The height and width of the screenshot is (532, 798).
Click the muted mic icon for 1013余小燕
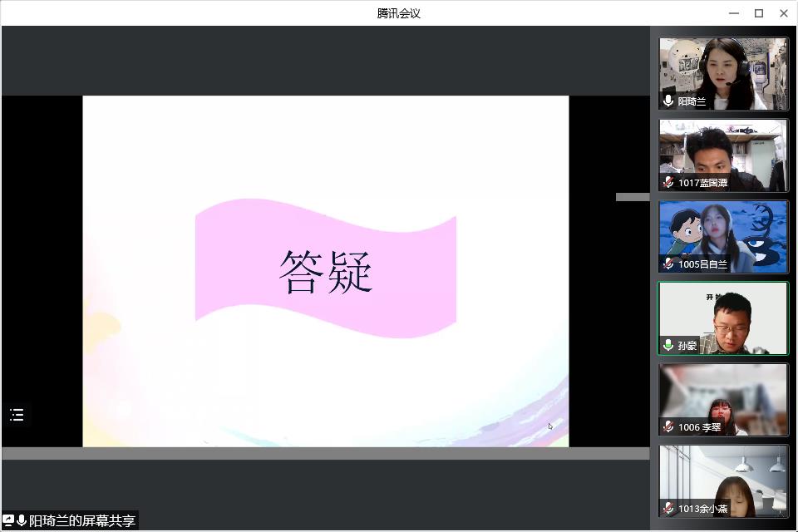668,508
